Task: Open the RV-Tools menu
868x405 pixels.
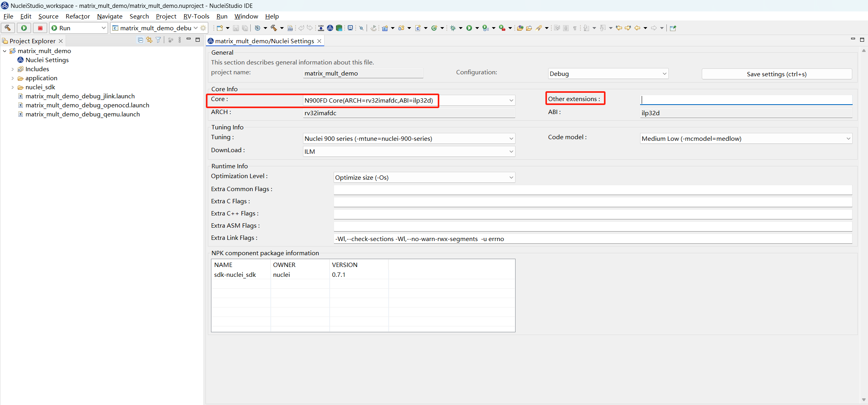Action: coord(196,16)
